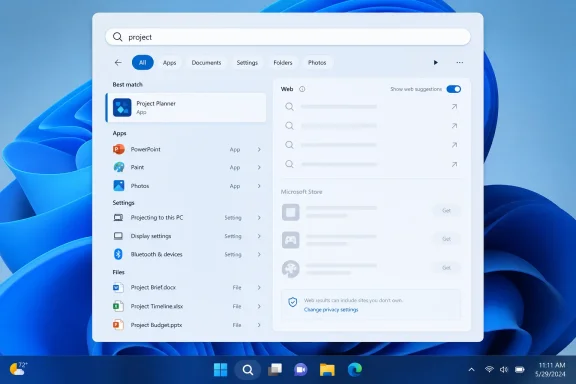Viewport: 576px width, 384px height.
Task: Click 'Display settings' result text
Action: point(151,236)
